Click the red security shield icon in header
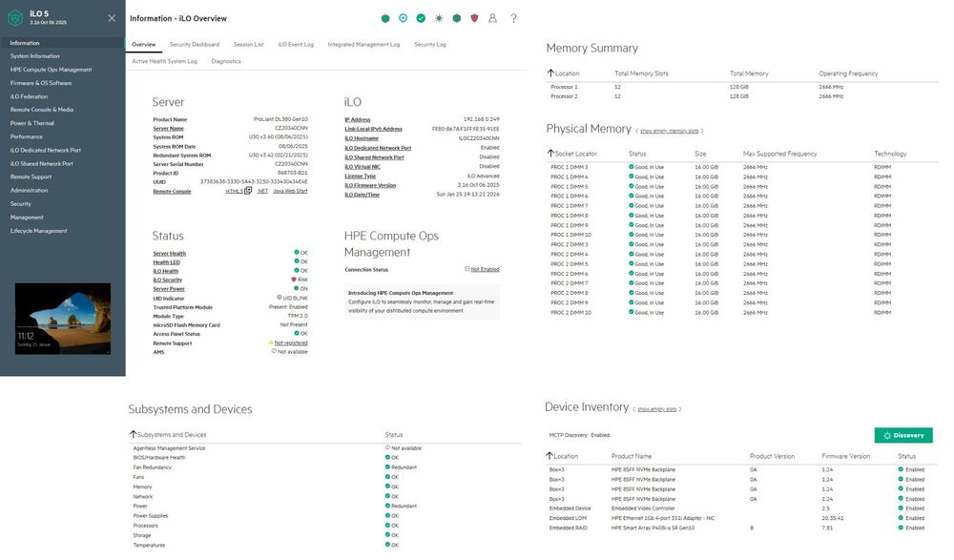 (x=474, y=18)
